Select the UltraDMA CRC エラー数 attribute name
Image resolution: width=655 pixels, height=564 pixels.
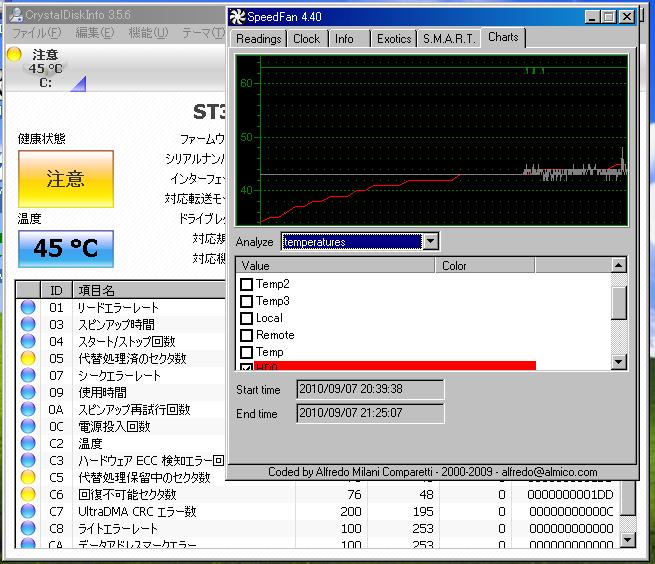137,512
